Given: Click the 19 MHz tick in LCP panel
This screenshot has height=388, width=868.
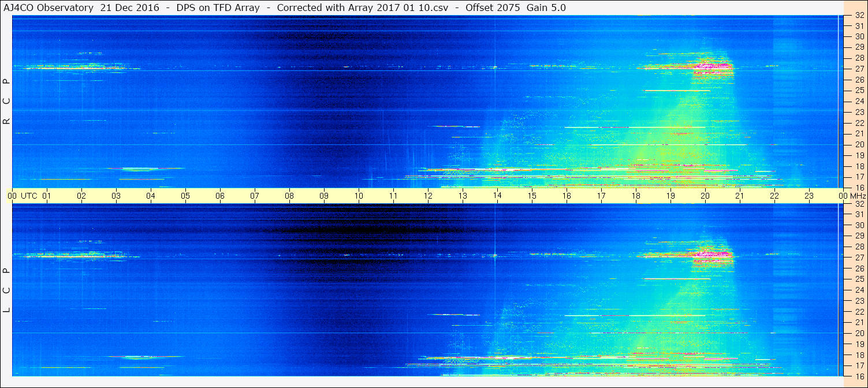Looking at the screenshot, I should tap(859, 344).
